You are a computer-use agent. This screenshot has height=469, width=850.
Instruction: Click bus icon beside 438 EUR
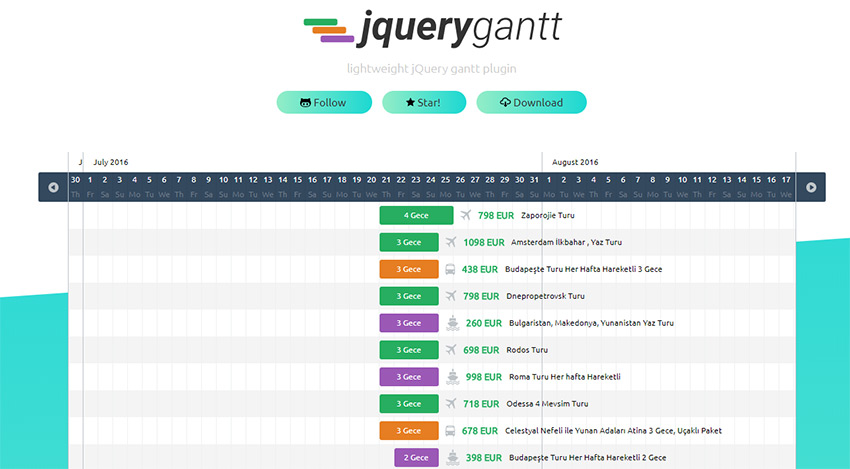450,269
